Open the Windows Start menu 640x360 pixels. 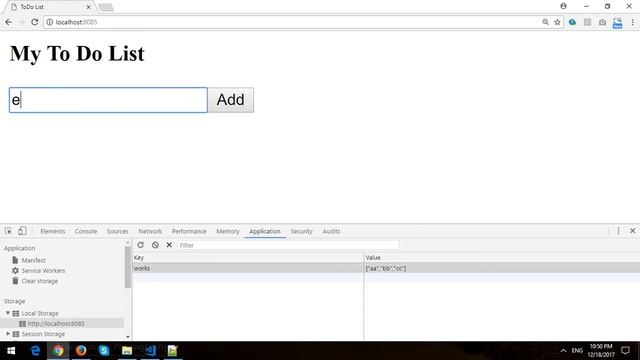11,351
